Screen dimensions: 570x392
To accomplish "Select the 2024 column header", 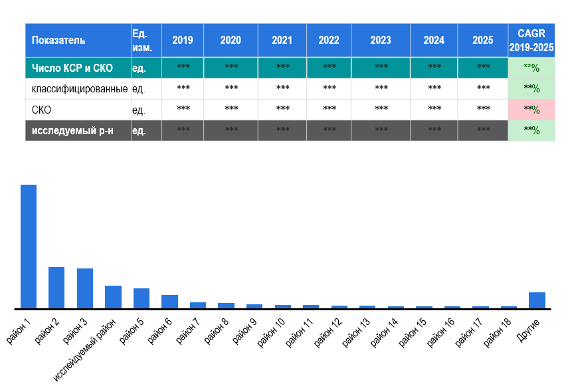I will point(434,41).
